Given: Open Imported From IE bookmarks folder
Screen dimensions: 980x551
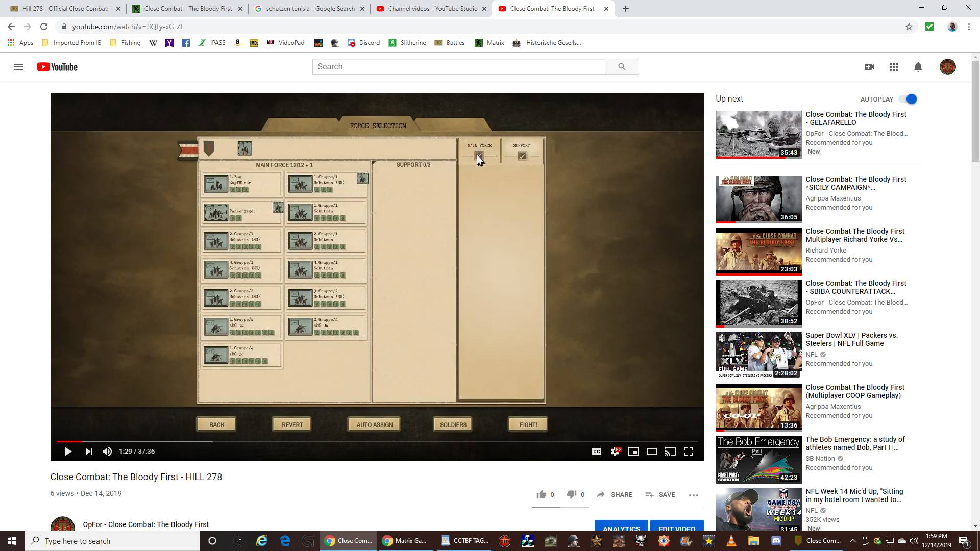Looking at the screenshot, I should [71, 43].
